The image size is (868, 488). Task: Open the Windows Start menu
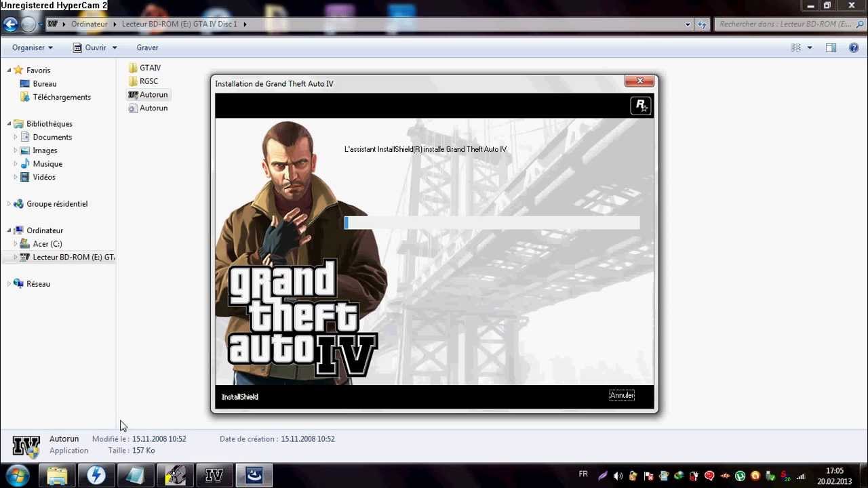click(18, 475)
